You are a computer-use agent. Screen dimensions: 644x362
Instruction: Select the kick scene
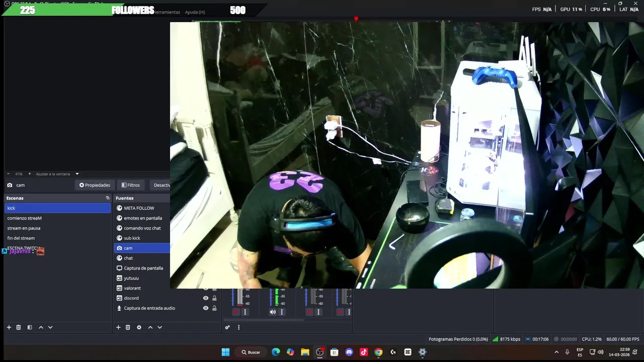pos(57,208)
